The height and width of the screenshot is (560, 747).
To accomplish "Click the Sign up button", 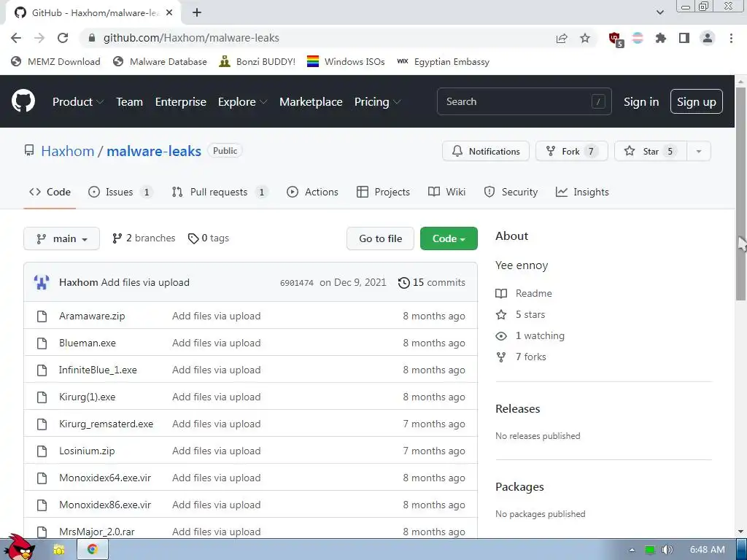I will point(697,101).
